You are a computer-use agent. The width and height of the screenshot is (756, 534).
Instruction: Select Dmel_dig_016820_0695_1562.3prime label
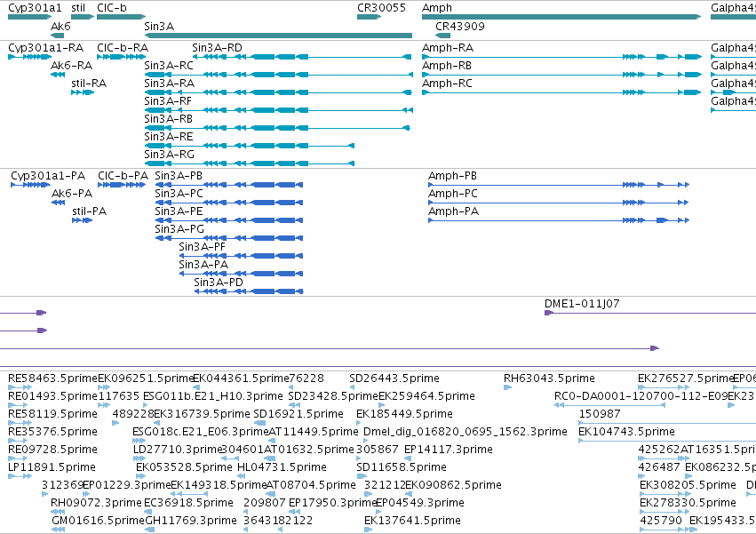(x=466, y=432)
